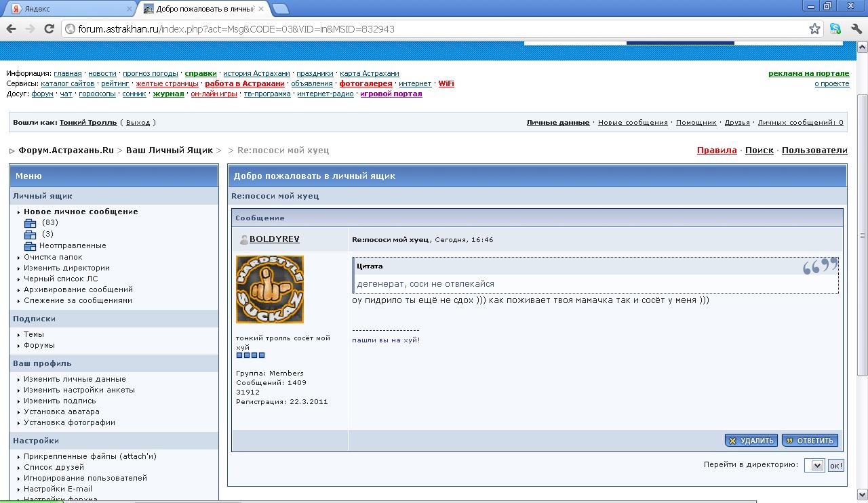The image size is (868, 503).
Task: Reload the page with the refresh icon
Action: 49,28
